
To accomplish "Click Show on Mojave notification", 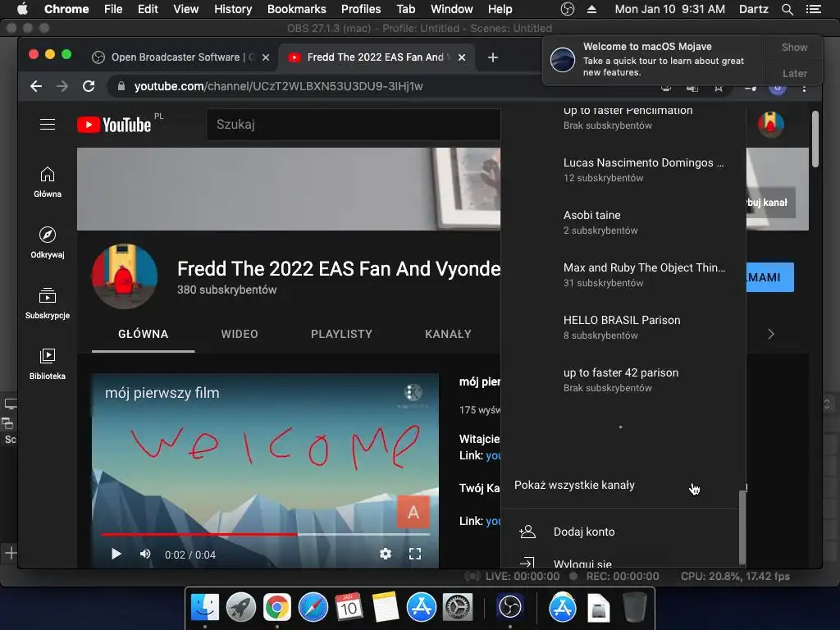I will 794,47.
